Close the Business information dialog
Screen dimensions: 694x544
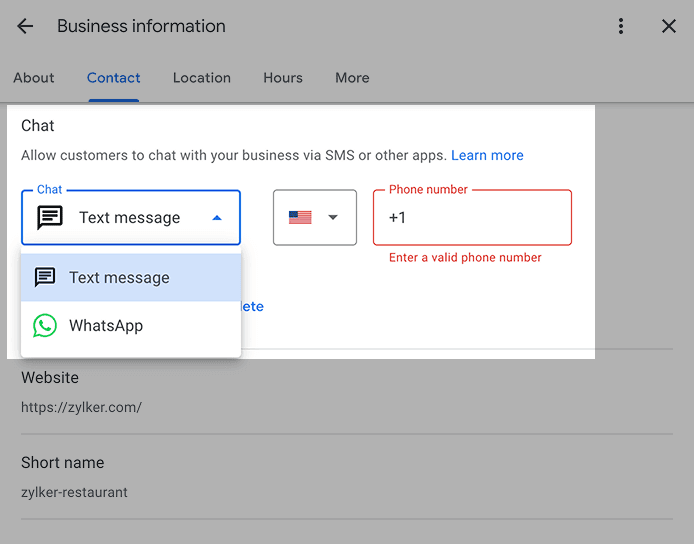[669, 26]
